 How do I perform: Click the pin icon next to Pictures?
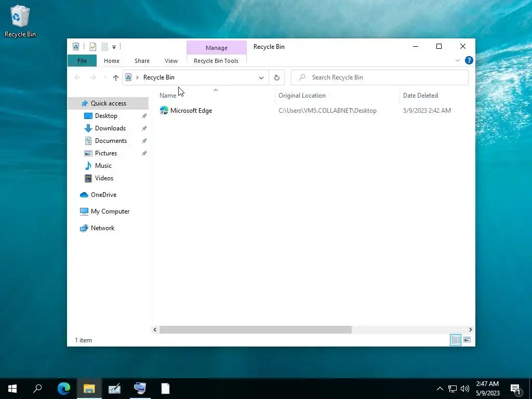point(144,153)
